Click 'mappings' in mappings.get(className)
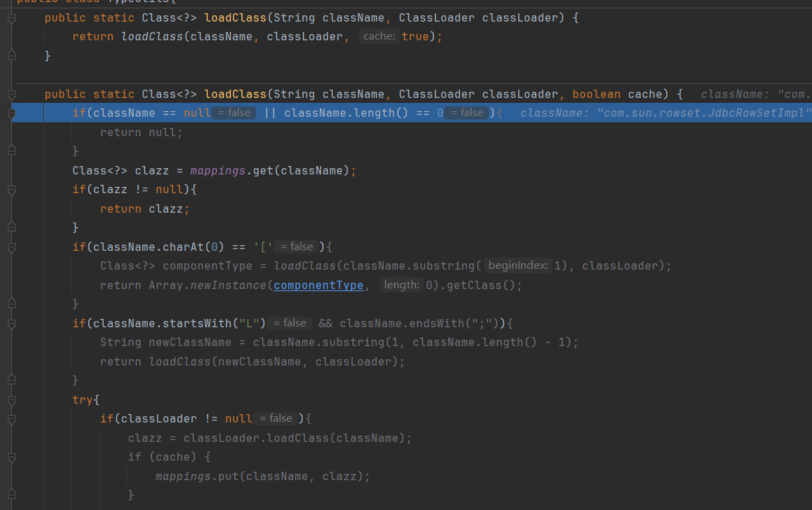This screenshot has width=812, height=510. coord(217,171)
